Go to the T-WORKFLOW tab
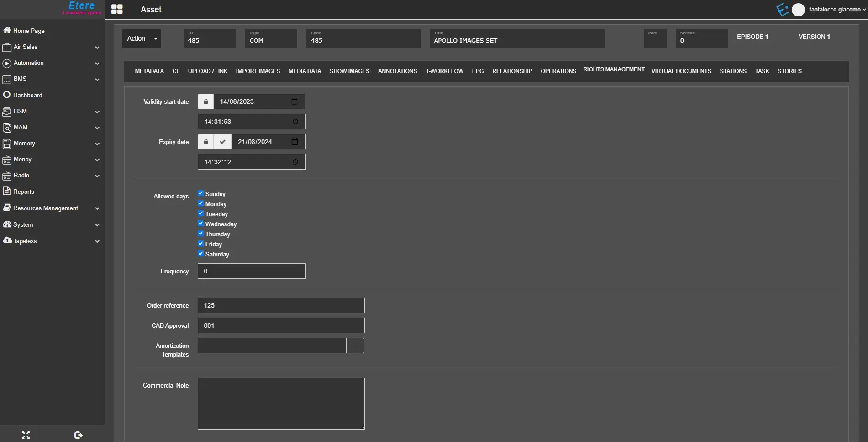Screen dimensions: 868x442 tap(444, 71)
